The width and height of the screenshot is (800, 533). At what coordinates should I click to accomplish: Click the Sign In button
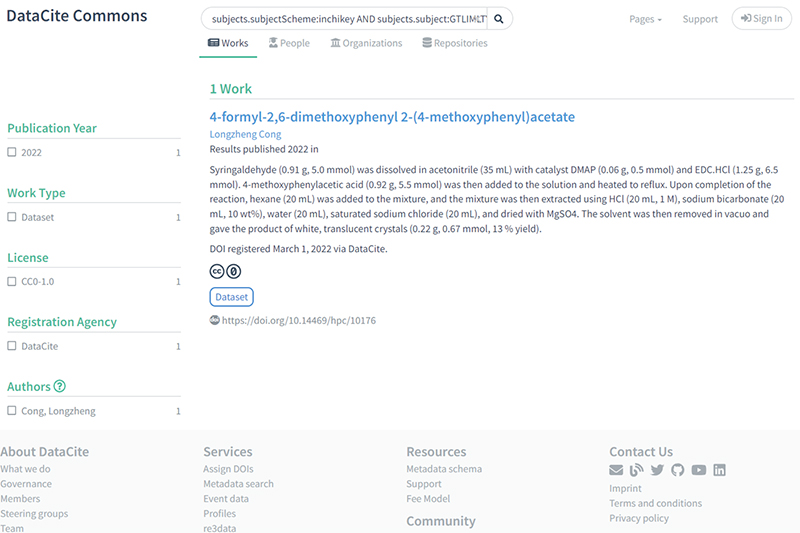pos(761,19)
